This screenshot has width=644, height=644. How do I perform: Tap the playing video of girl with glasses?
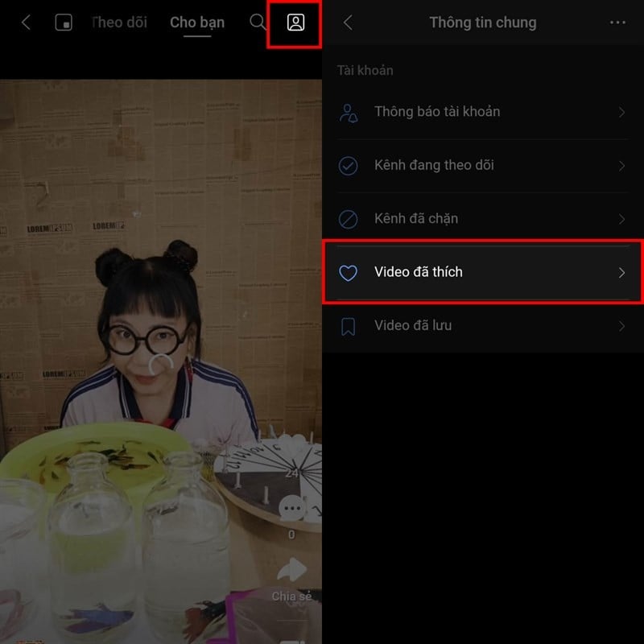160,361
